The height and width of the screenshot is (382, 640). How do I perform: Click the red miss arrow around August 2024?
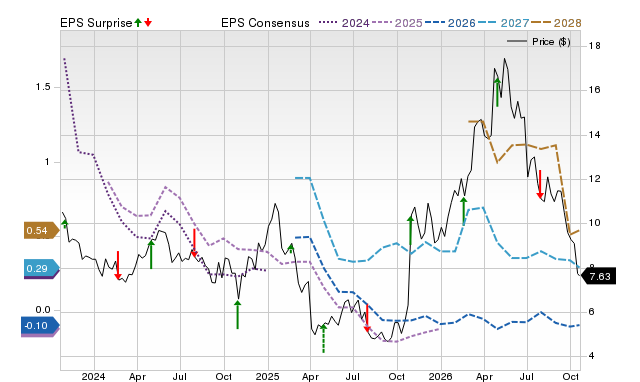coord(194,244)
